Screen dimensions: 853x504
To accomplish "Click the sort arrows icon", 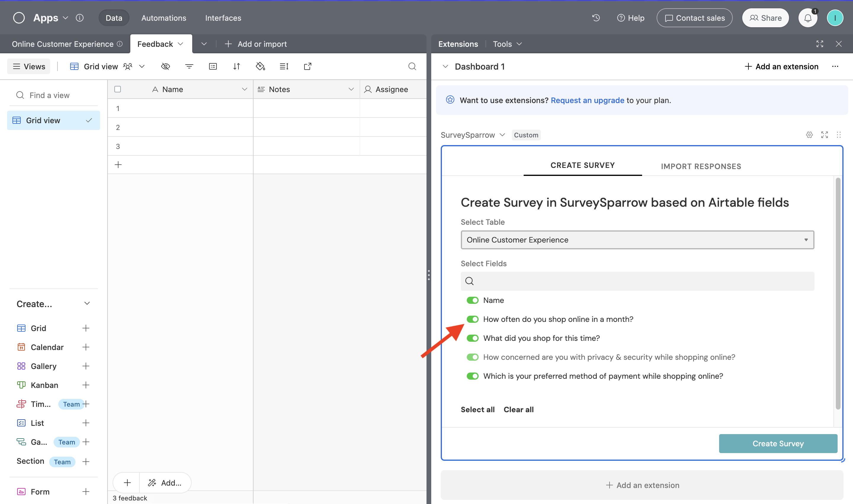I will (x=237, y=66).
